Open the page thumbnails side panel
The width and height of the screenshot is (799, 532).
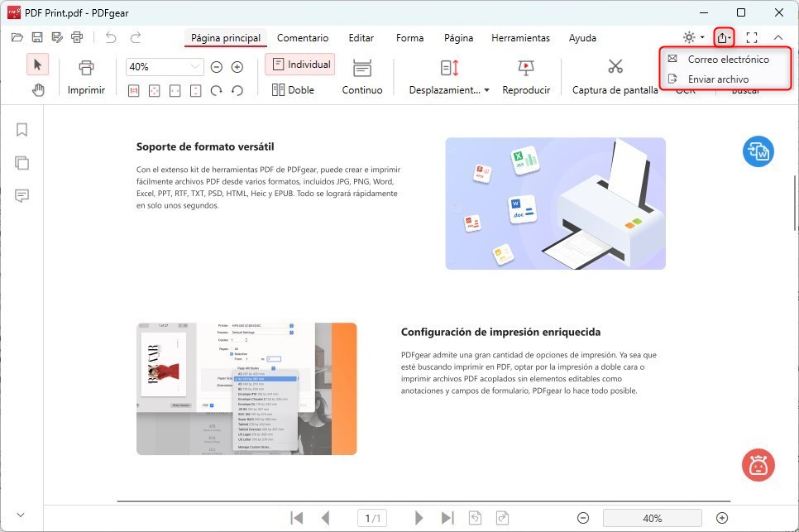point(22,162)
